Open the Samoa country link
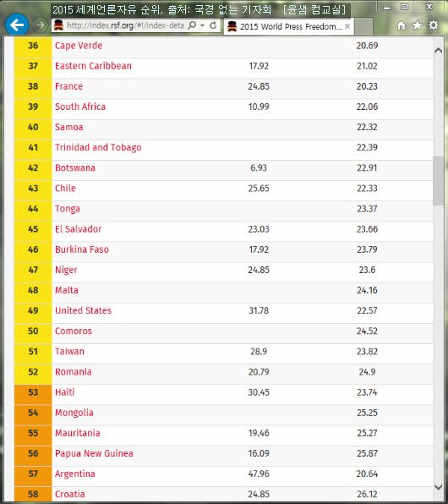 tap(69, 127)
